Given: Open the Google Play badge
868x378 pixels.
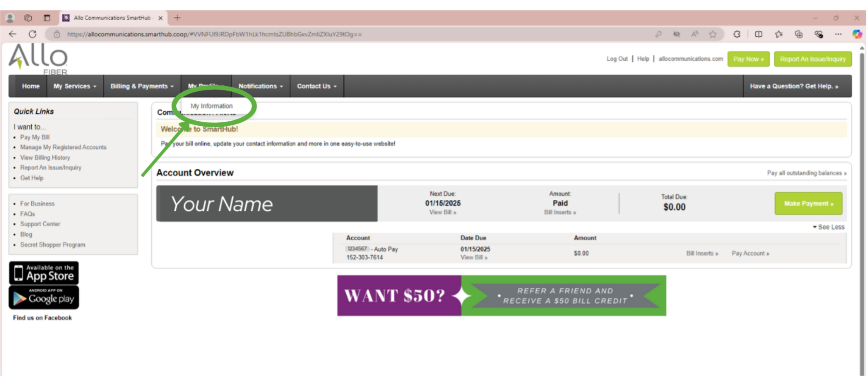Looking at the screenshot, I should (44, 297).
